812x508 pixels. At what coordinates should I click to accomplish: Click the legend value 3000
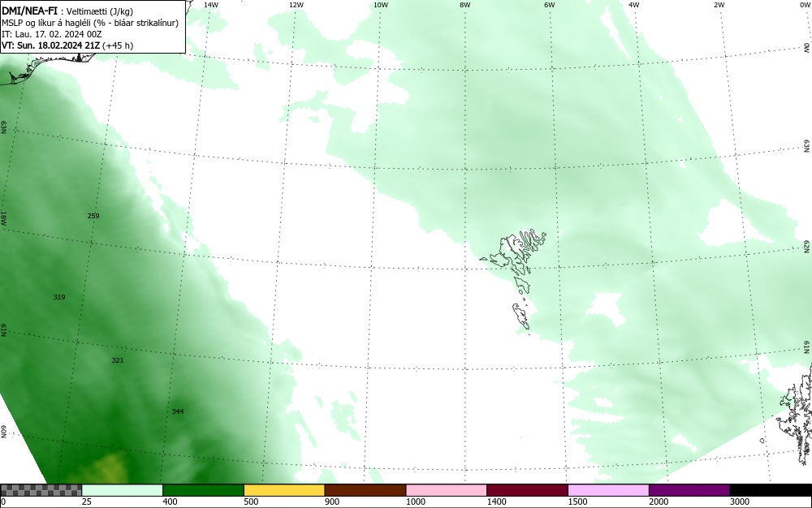pos(740,502)
